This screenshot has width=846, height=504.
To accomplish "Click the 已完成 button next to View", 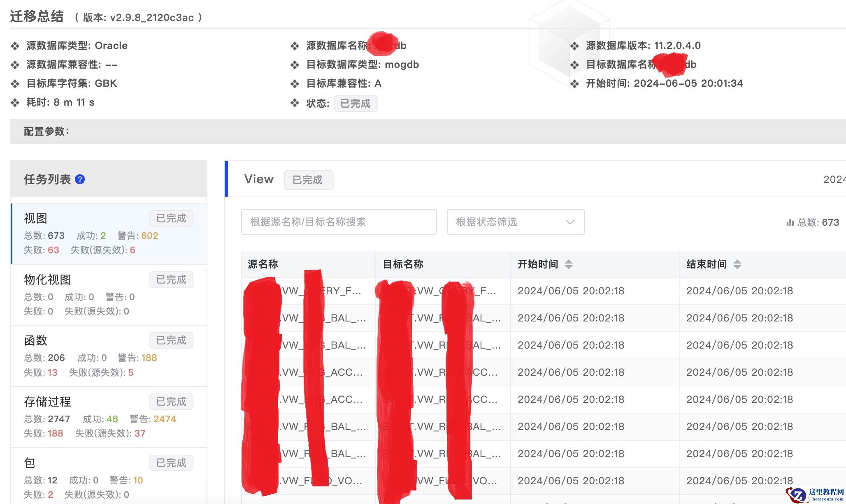I will pyautogui.click(x=308, y=180).
